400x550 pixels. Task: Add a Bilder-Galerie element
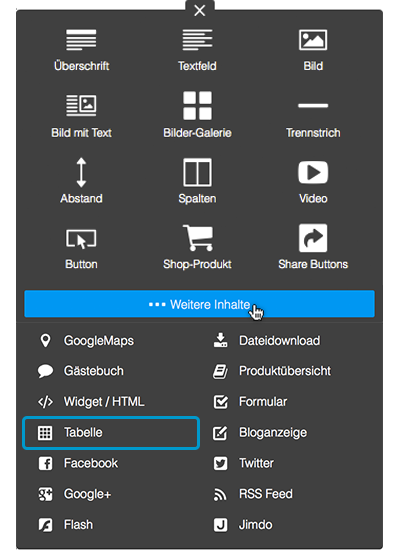pyautogui.click(x=197, y=115)
